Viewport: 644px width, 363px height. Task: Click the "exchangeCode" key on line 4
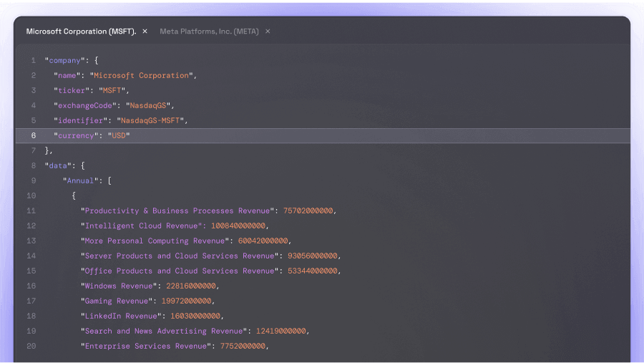(x=85, y=106)
